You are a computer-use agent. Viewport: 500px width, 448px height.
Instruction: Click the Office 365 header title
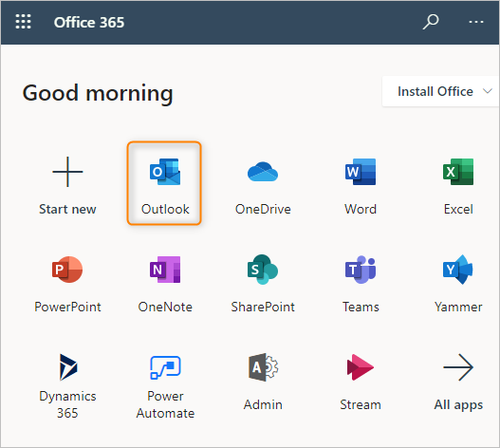89,23
